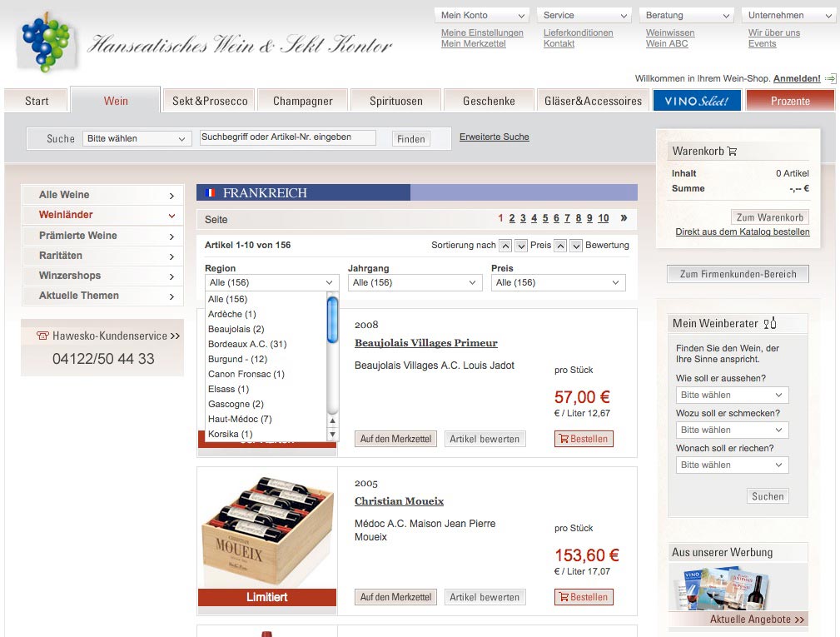Open the Jahrgang filter dropdown
Image resolution: width=840 pixels, height=637 pixels.
coord(415,283)
